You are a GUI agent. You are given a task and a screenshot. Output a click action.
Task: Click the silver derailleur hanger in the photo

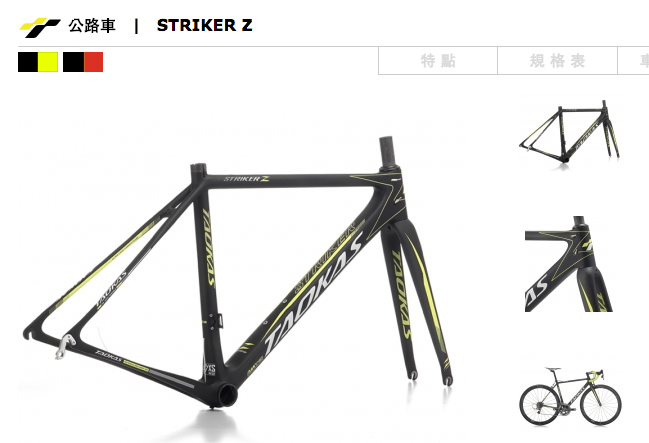pyautogui.click(x=65, y=346)
